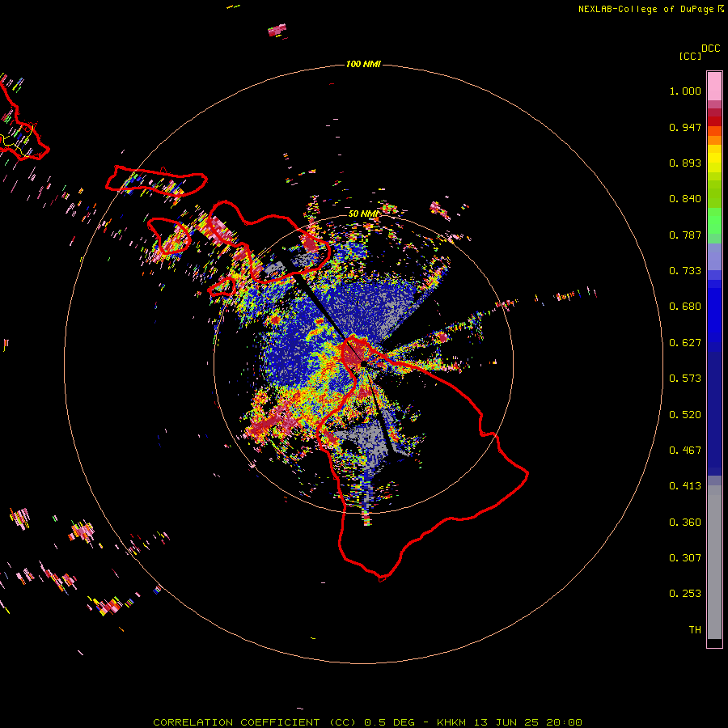Click the NEXLAB-College of DuPage title text
Viewport: 728px width, 728px height.
click(x=645, y=9)
